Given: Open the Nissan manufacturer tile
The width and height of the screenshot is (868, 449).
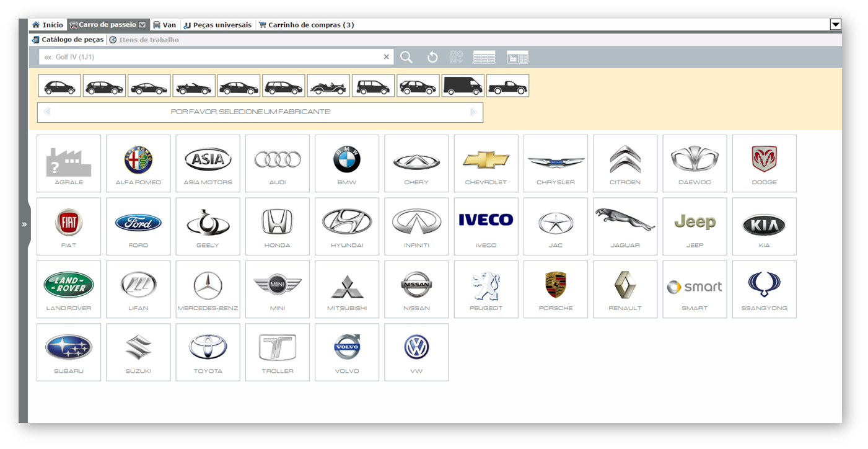Looking at the screenshot, I should pos(416,289).
